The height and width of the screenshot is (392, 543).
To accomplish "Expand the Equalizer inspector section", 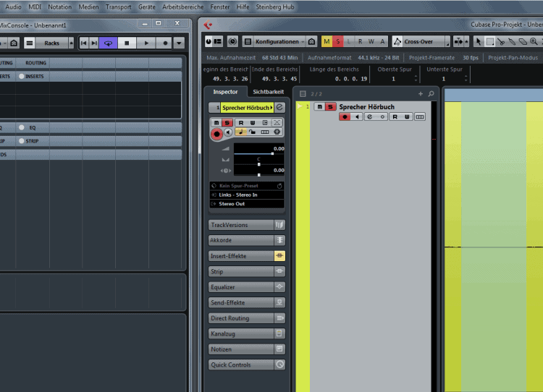I will (x=240, y=287).
